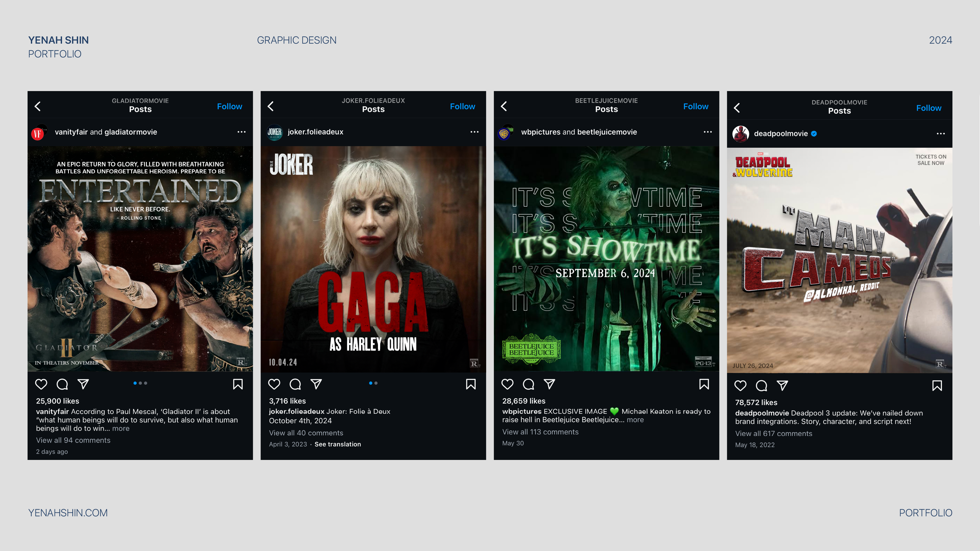Save the Gladiator post with bookmark icon
Screen dimensions: 980x551
(x=238, y=384)
